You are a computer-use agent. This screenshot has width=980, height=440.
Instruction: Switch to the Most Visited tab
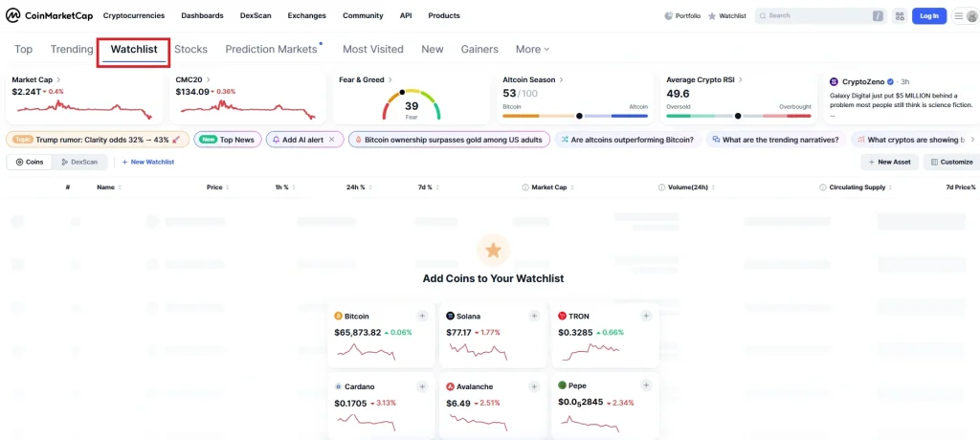(x=373, y=50)
